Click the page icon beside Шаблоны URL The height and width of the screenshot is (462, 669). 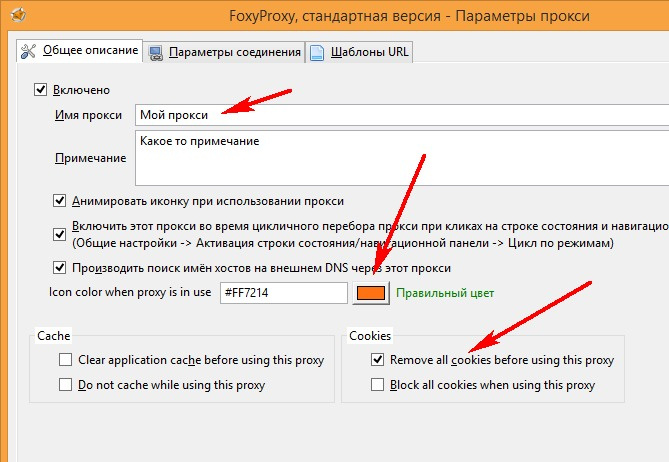point(316,52)
